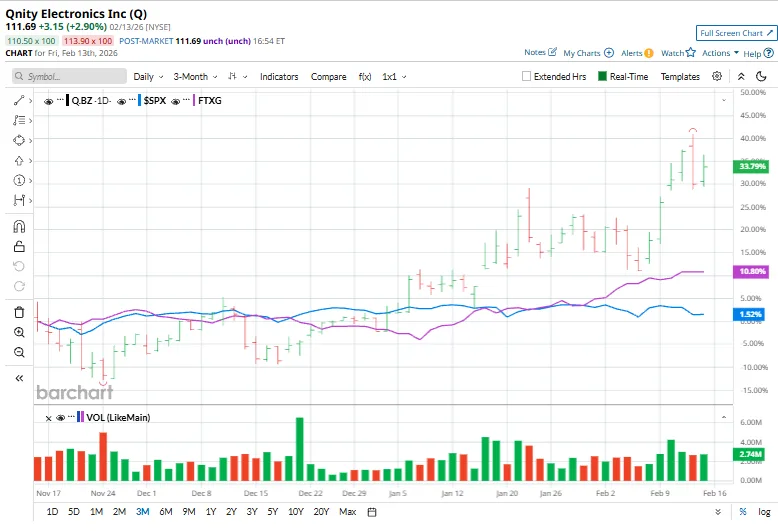Choose the shapes drawing tool

coord(19,140)
